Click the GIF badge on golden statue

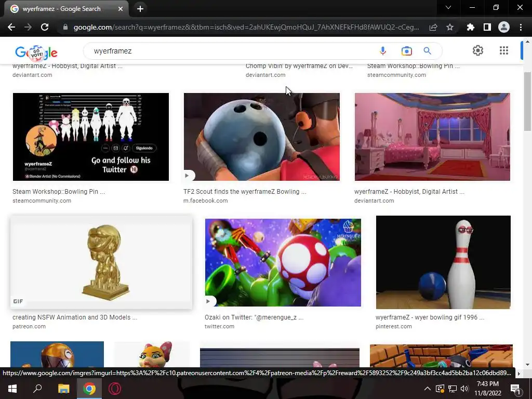(18, 301)
